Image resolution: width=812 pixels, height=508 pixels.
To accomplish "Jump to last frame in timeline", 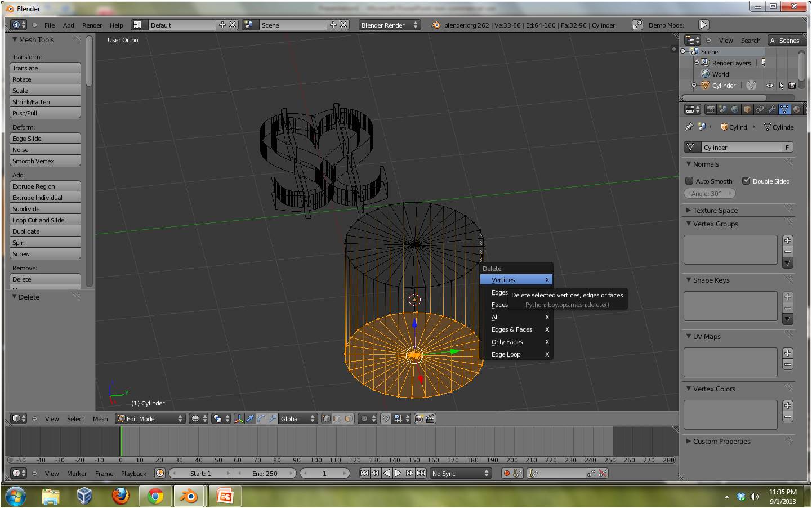I will [x=421, y=474].
